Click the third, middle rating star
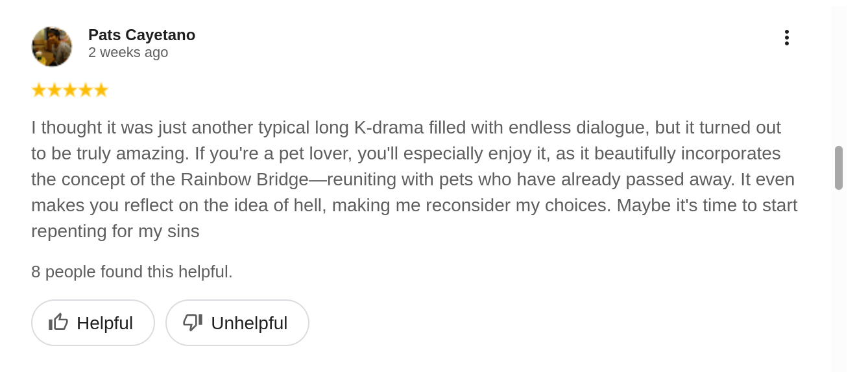 pyautogui.click(x=70, y=90)
